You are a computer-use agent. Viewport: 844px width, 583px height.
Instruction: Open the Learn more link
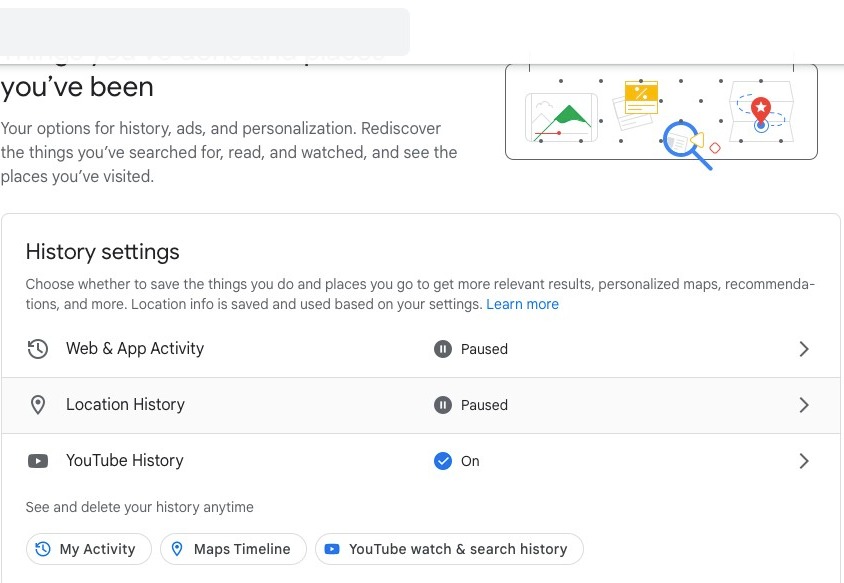[522, 304]
